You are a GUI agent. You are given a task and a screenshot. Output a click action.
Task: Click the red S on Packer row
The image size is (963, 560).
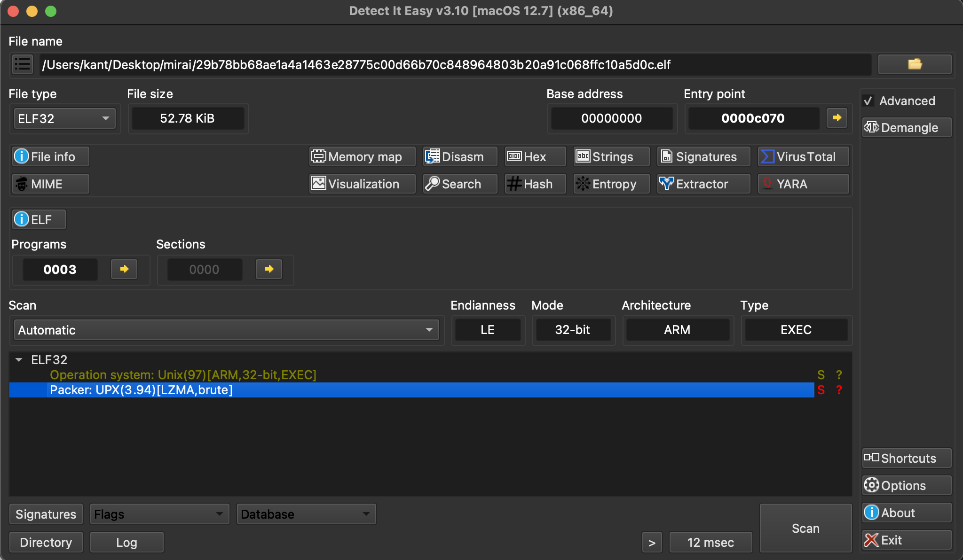tap(821, 390)
